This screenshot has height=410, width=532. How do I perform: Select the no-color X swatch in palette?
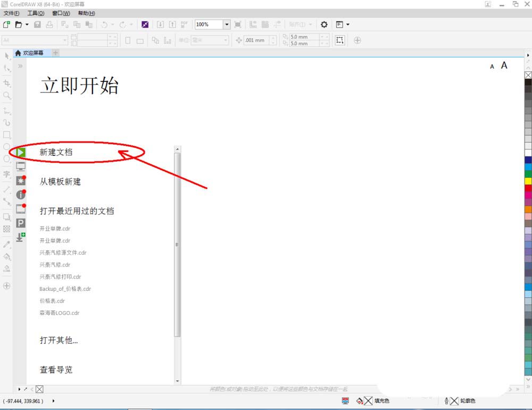click(528, 75)
